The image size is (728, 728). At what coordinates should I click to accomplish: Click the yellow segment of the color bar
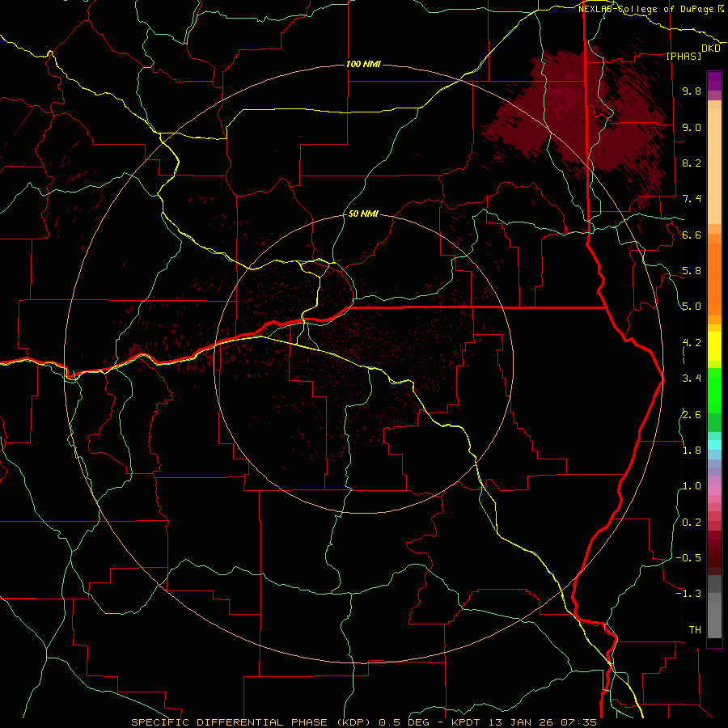[x=714, y=346]
